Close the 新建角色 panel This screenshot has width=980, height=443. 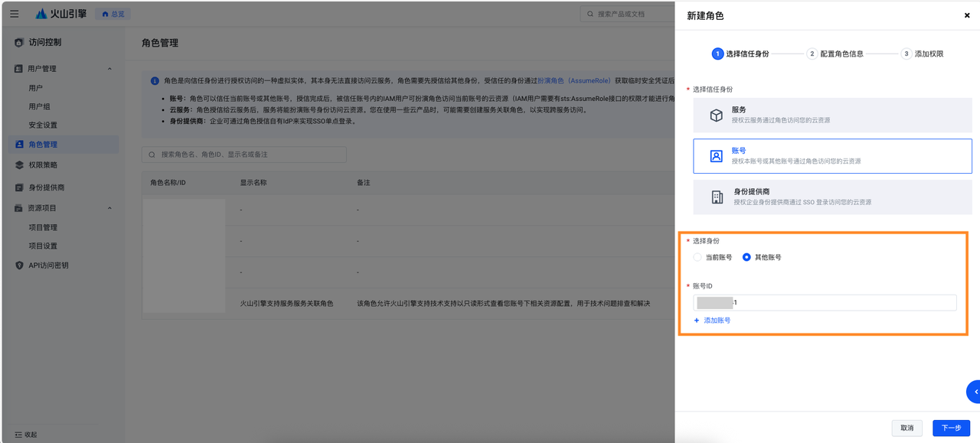(x=966, y=15)
